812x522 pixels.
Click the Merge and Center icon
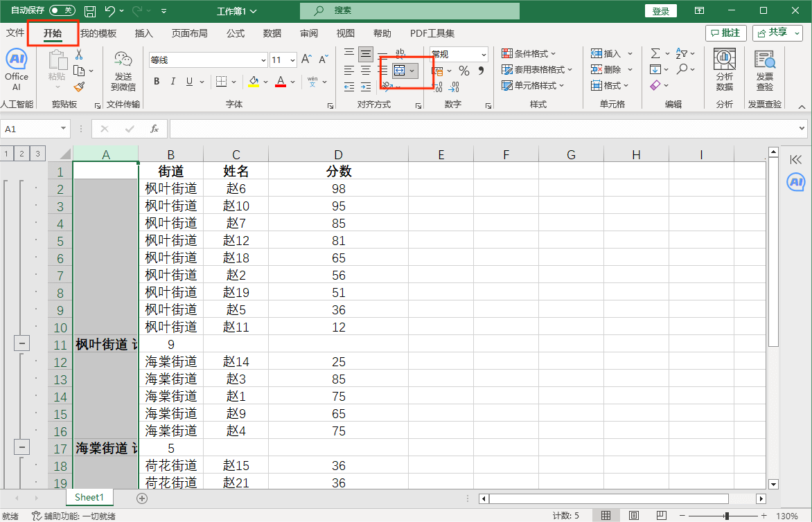pyautogui.click(x=400, y=71)
